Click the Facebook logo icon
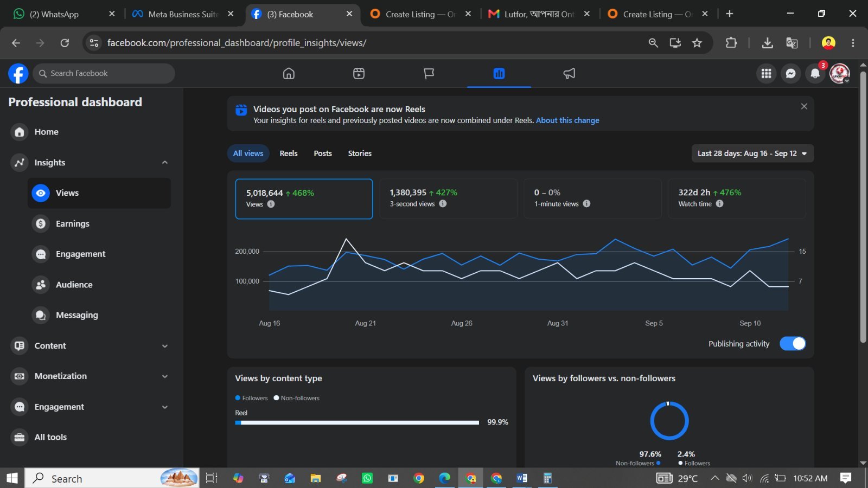 [18, 74]
